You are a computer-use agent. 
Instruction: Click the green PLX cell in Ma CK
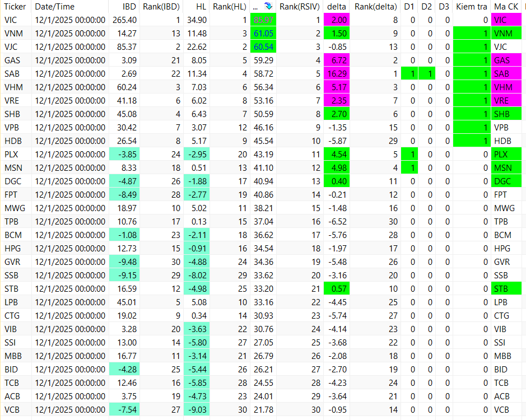pyautogui.click(x=506, y=155)
